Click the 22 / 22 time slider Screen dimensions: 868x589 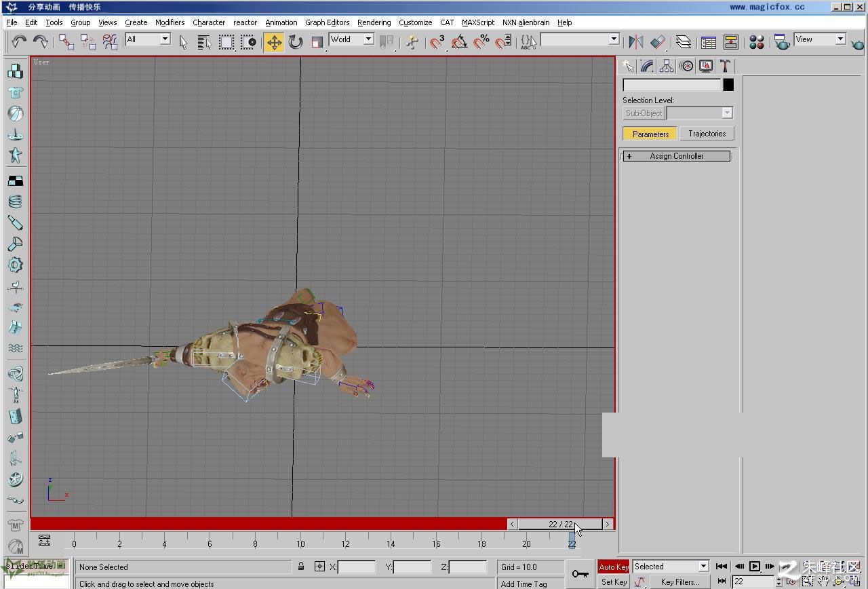(560, 524)
